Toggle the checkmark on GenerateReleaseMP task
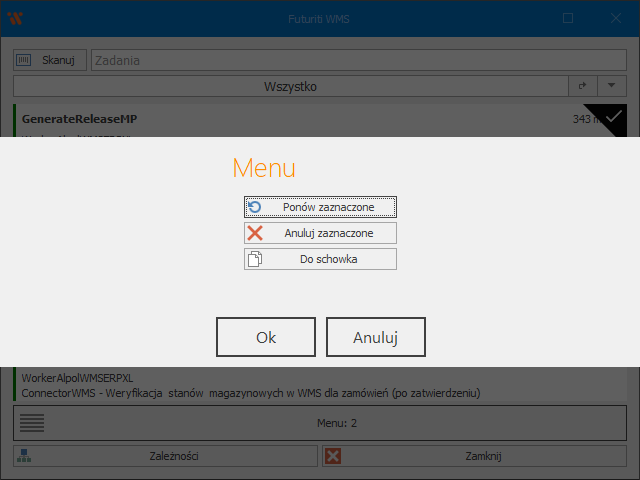The height and width of the screenshot is (480, 640). (x=612, y=117)
